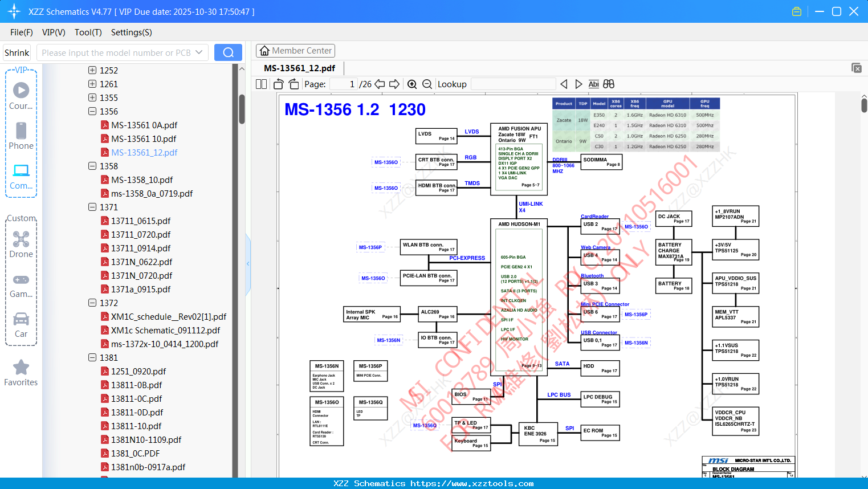Click the Shrink button
The height and width of the screenshot is (489, 868).
click(x=17, y=52)
